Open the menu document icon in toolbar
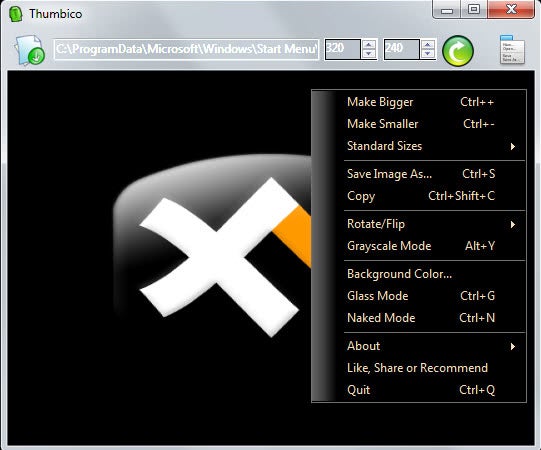Viewport: 541px width, 450px height. (x=512, y=50)
